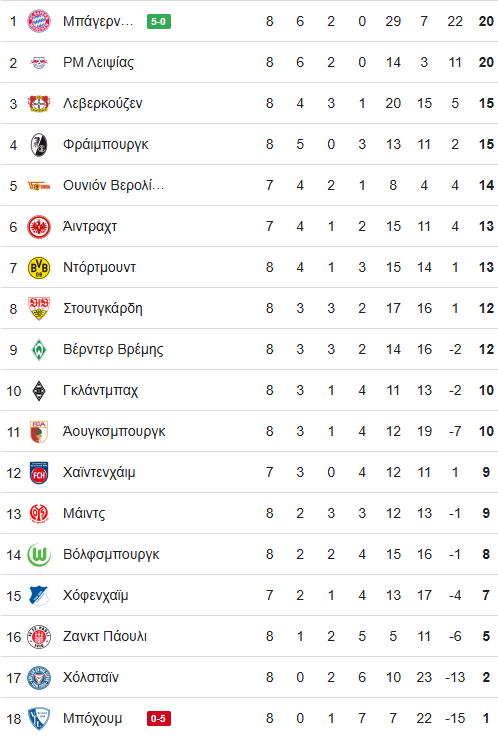Select the Ζανκτ Πάουλι team row
The width and height of the screenshot is (498, 738).
[249, 636]
